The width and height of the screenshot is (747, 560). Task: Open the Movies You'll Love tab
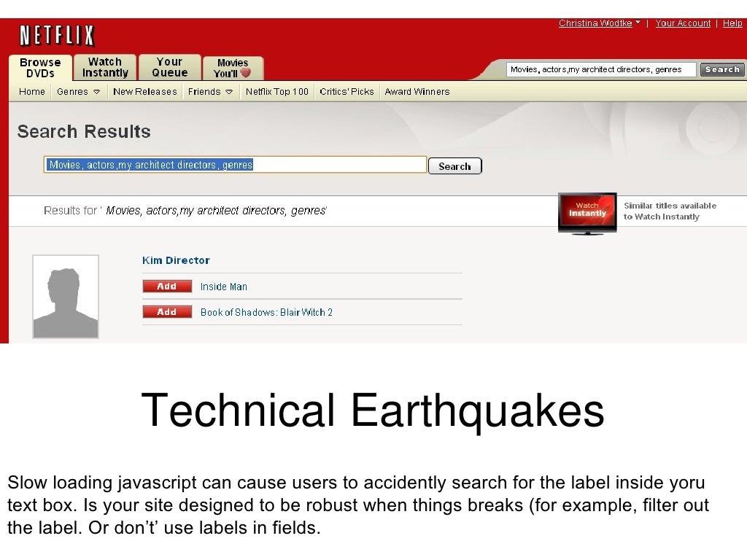coord(233,68)
